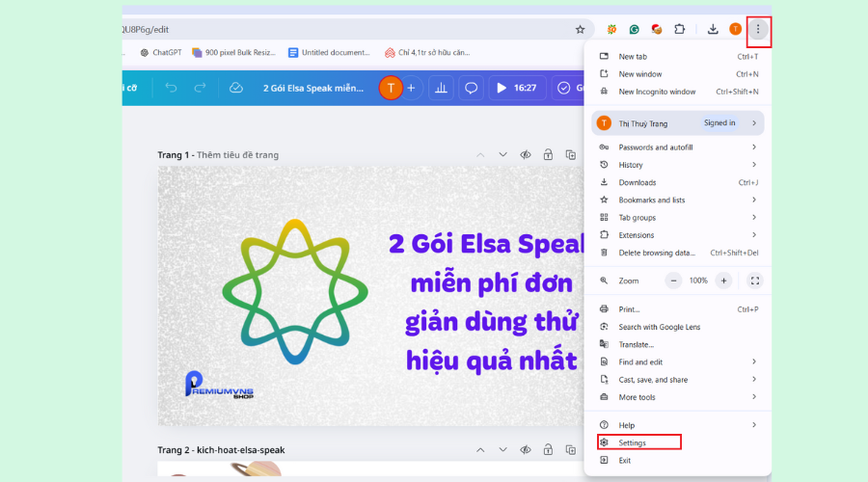868x482 pixels.
Task: Select Exit menu item
Action: (678, 461)
